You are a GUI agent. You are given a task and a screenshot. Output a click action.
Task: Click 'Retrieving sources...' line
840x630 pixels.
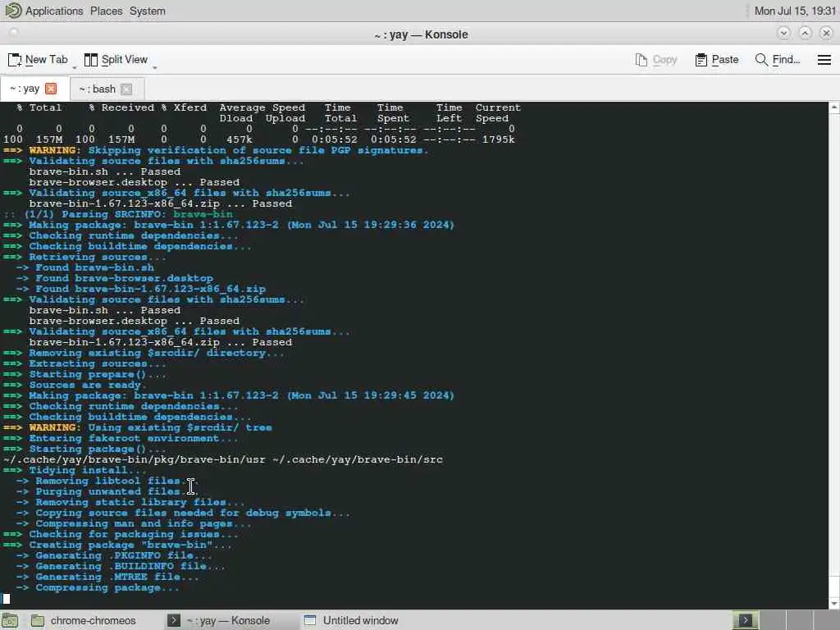[84, 257]
